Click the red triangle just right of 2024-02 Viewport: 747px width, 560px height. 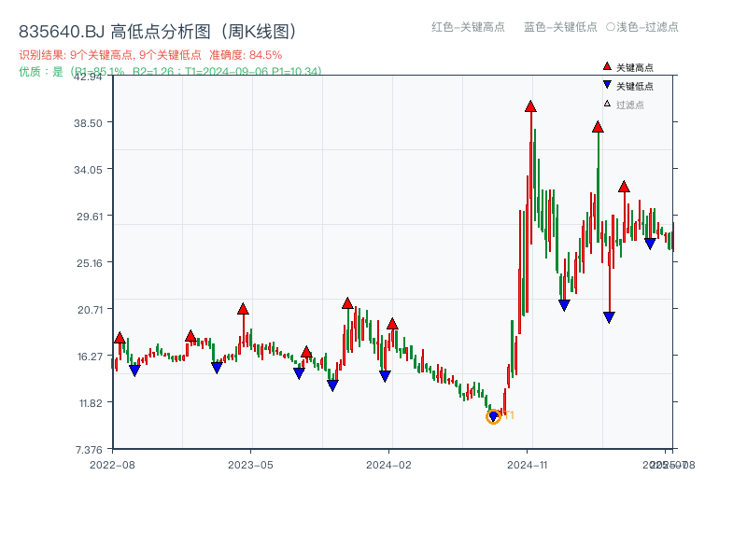click(x=392, y=324)
